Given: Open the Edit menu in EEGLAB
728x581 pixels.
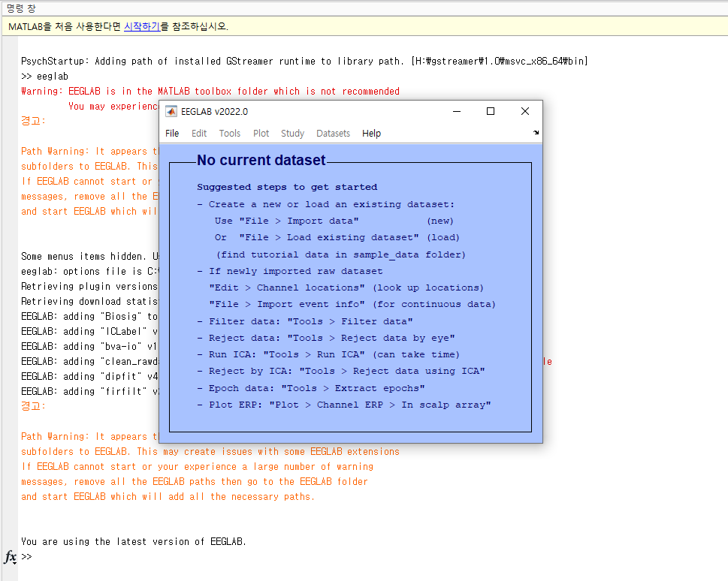Looking at the screenshot, I should 198,133.
